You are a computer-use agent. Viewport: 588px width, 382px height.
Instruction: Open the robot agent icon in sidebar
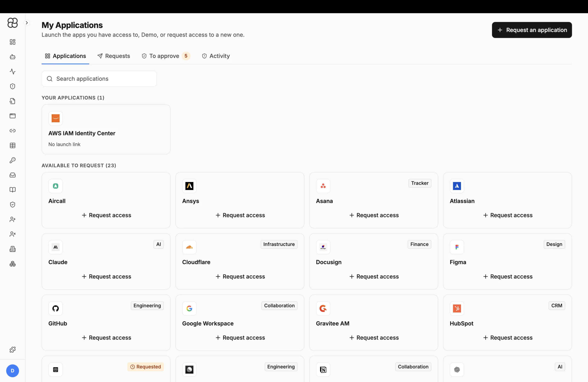(x=13, y=57)
